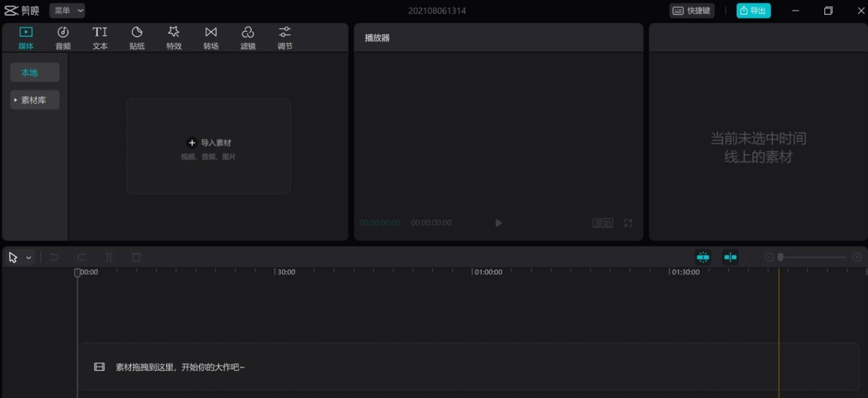Expand the 素材库 material library

(35, 100)
